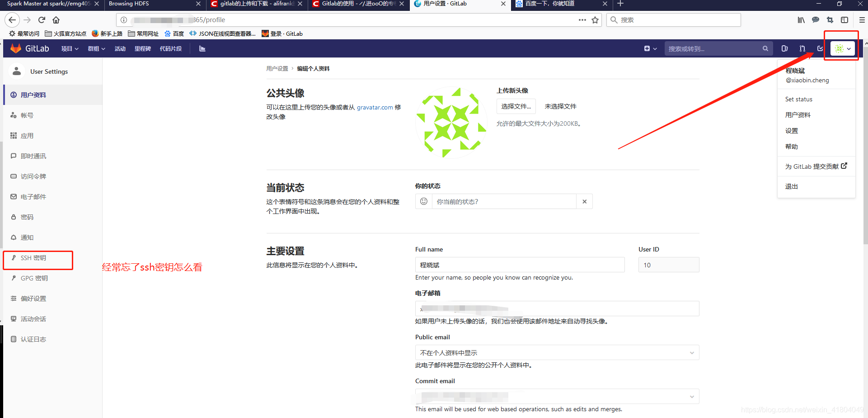Open GPG 密钥 in sidebar

tap(53, 278)
